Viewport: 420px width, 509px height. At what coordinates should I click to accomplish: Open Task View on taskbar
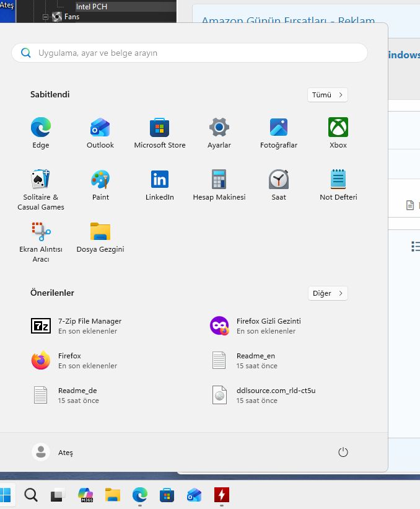(58, 495)
